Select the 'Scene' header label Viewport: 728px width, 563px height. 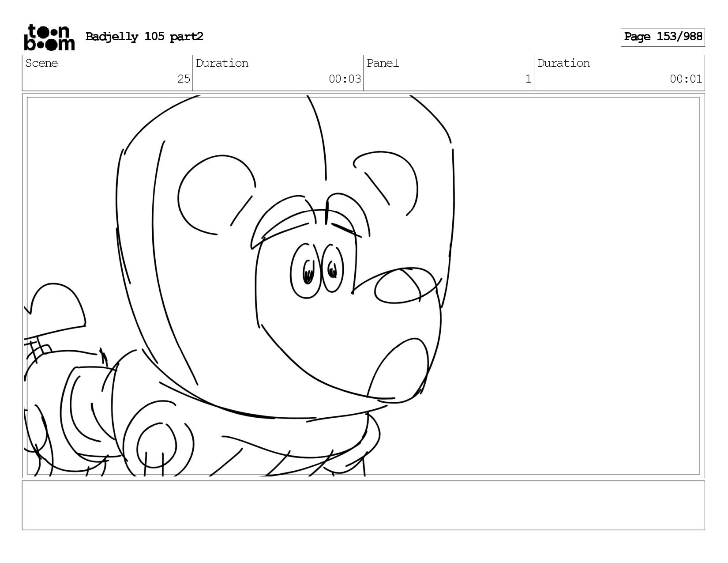pos(41,63)
